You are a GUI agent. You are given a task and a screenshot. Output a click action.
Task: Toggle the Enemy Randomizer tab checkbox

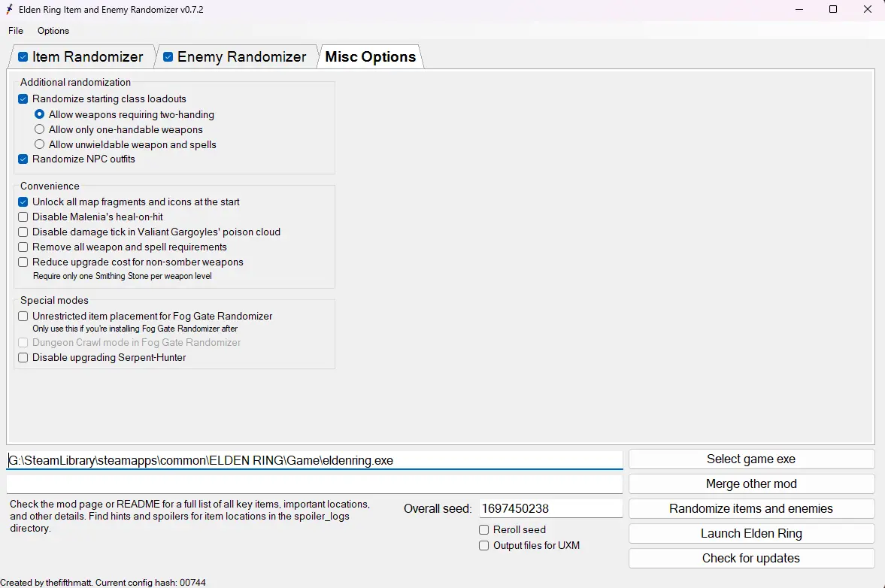168,57
